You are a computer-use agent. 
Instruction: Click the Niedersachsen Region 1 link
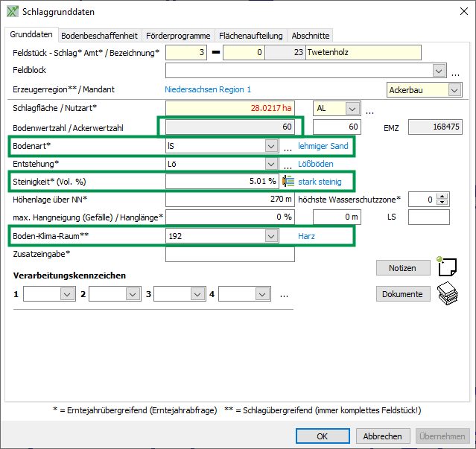[x=208, y=89]
